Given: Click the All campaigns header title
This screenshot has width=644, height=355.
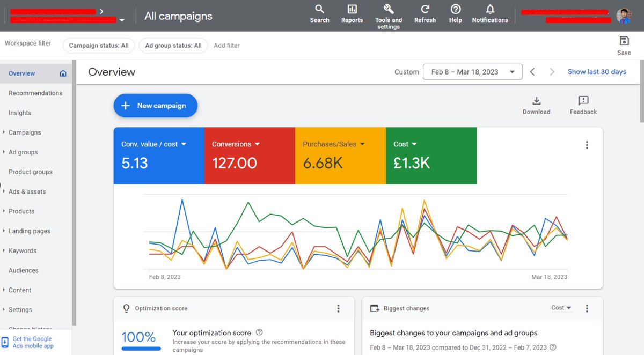Looking at the screenshot, I should tap(178, 16).
